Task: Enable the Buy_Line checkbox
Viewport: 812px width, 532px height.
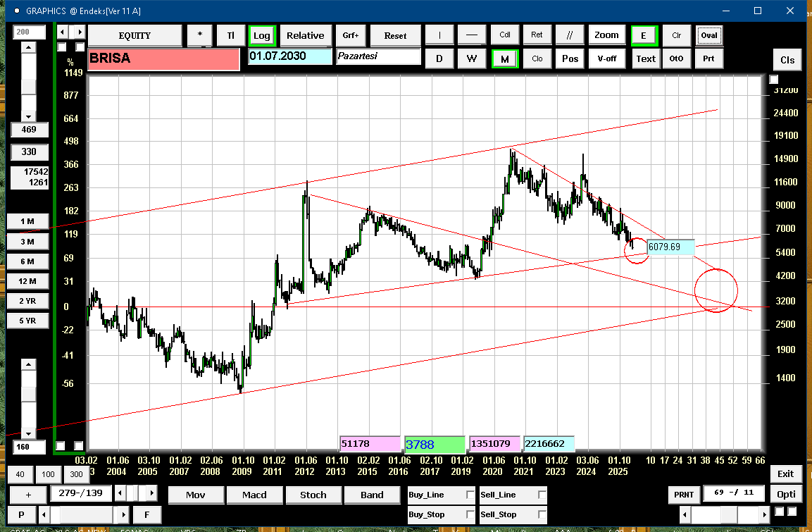Action: (x=470, y=495)
